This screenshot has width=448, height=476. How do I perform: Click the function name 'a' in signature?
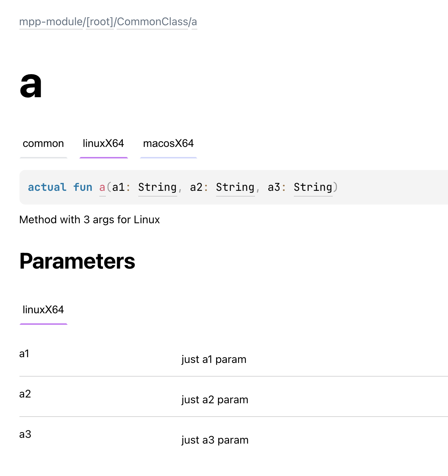[x=102, y=187]
